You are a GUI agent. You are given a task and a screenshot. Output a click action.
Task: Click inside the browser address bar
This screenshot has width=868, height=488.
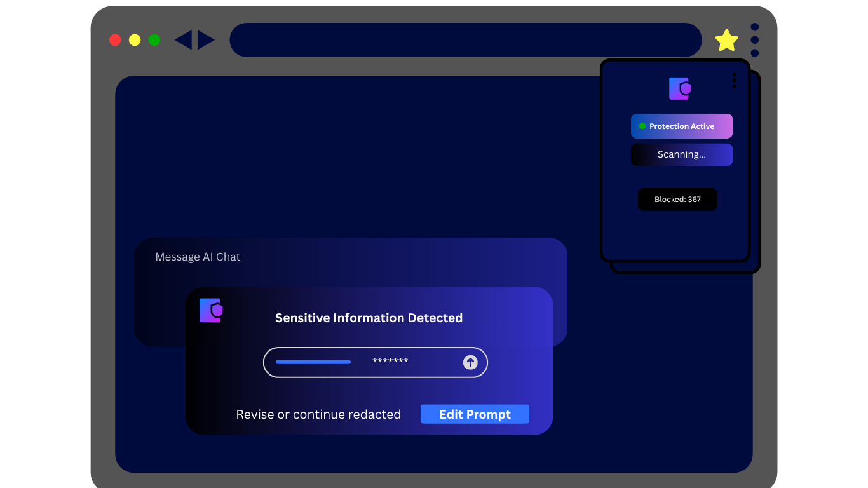click(466, 39)
